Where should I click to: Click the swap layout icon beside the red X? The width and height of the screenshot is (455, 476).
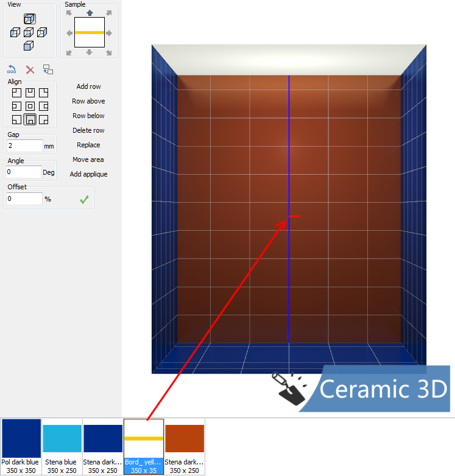(48, 69)
